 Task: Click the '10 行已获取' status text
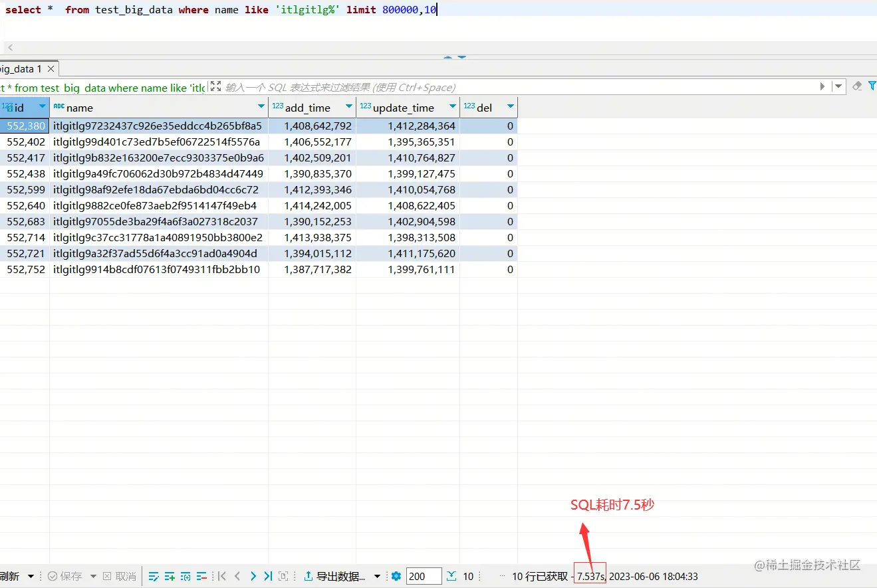coord(540,576)
